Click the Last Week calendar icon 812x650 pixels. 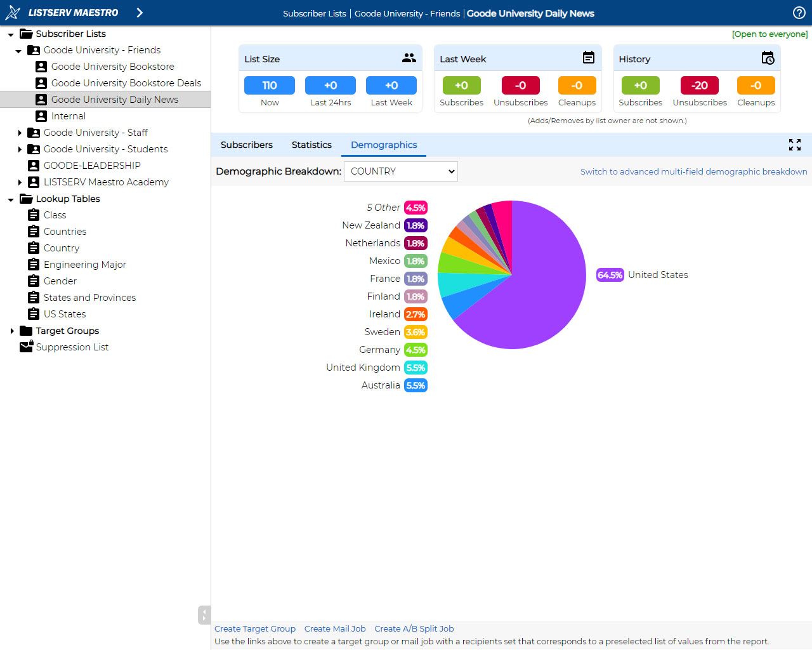(x=589, y=58)
